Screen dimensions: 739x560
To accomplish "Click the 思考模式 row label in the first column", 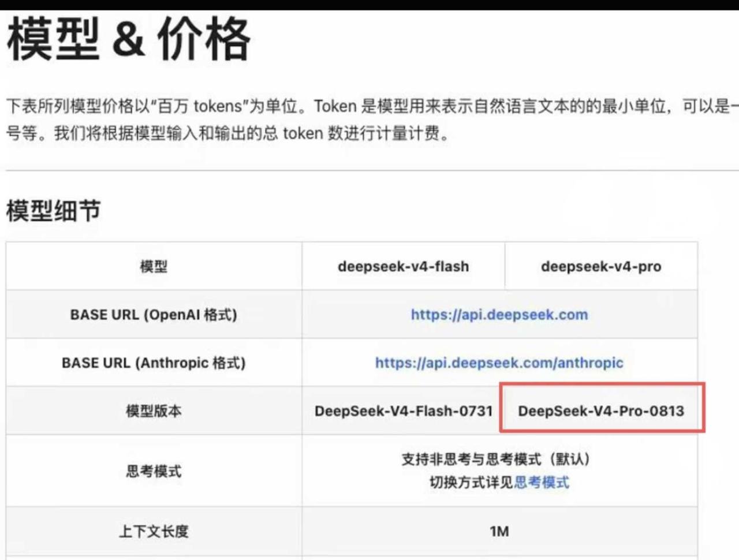I will 154,471.
